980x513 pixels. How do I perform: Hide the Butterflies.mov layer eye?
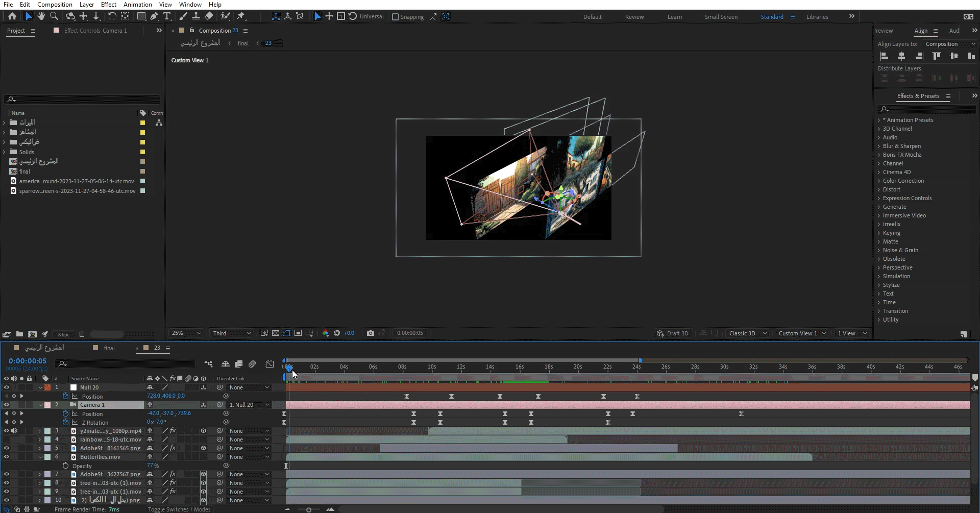click(7, 457)
